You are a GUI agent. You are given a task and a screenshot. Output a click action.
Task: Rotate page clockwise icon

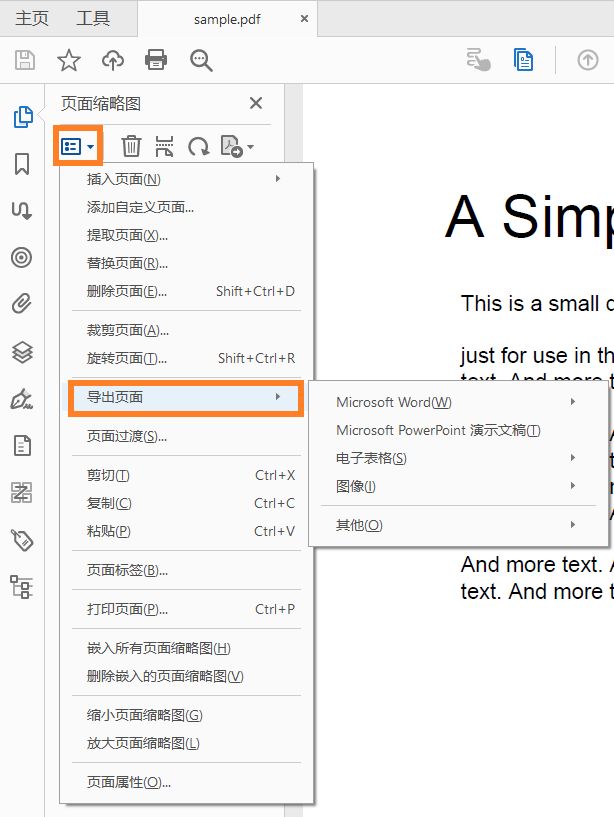pyautogui.click(x=199, y=147)
